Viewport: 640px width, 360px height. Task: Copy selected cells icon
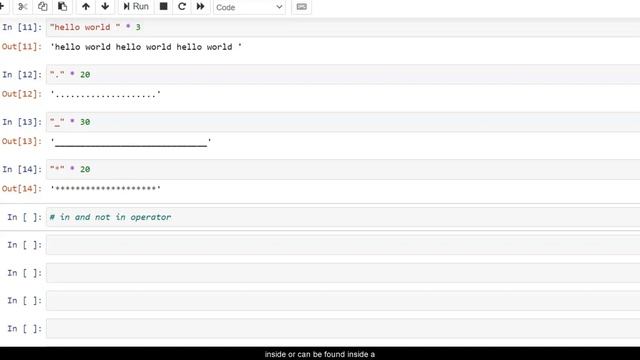tap(42, 7)
